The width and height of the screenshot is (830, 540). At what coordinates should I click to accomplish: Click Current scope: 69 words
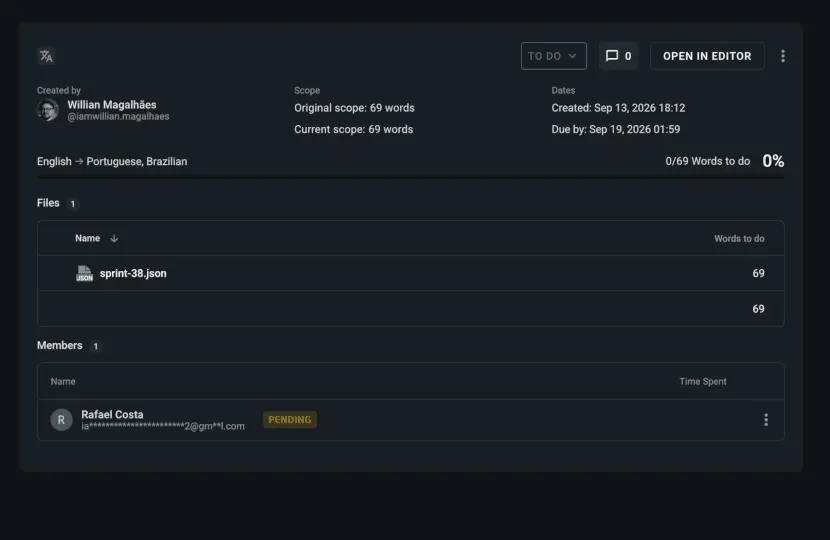pyautogui.click(x=354, y=130)
